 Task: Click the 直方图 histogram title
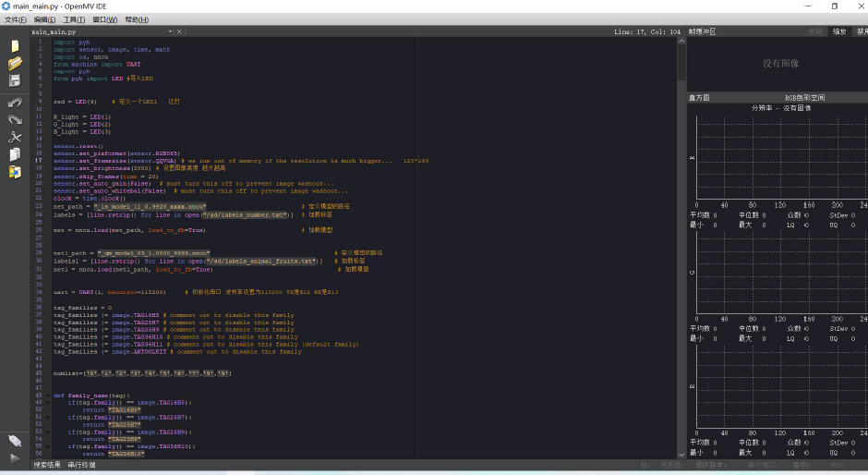[x=699, y=98]
